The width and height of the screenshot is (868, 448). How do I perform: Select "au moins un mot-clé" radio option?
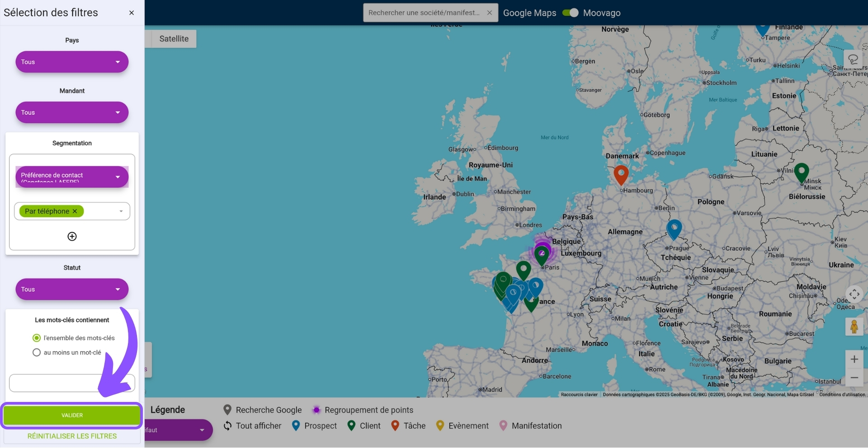point(37,353)
